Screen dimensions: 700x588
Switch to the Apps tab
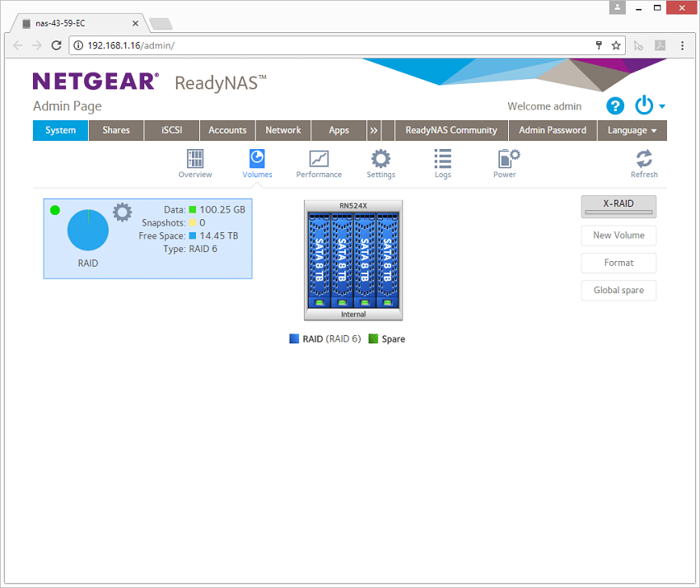point(338,130)
